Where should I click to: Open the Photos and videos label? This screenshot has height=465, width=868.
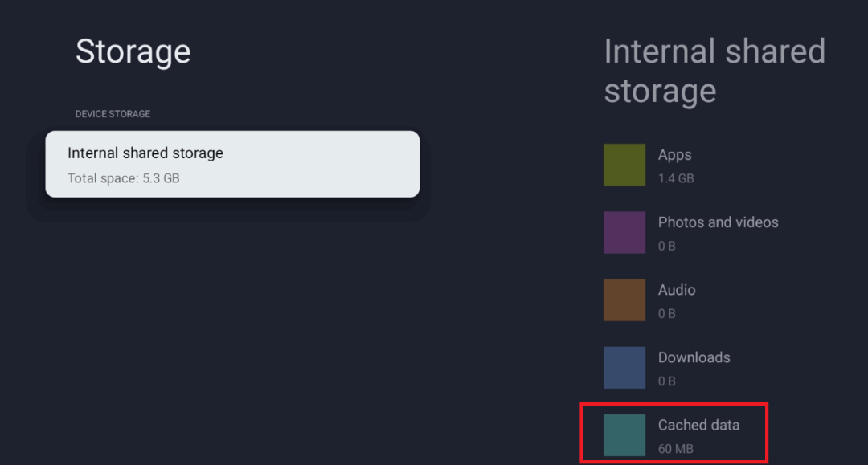[718, 222]
